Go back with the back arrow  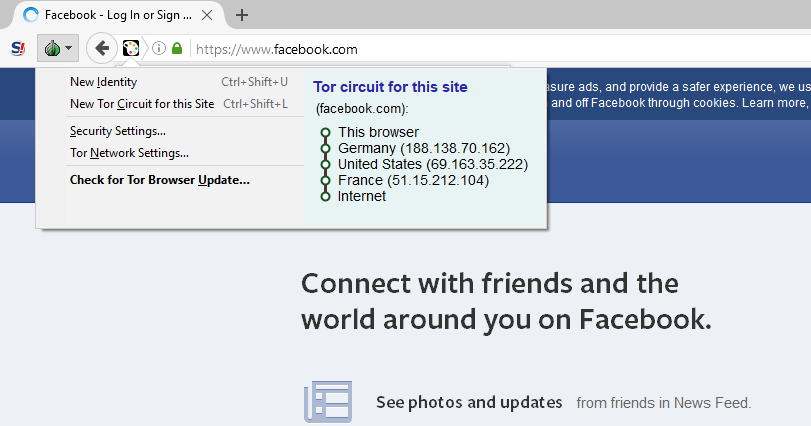tap(101, 48)
